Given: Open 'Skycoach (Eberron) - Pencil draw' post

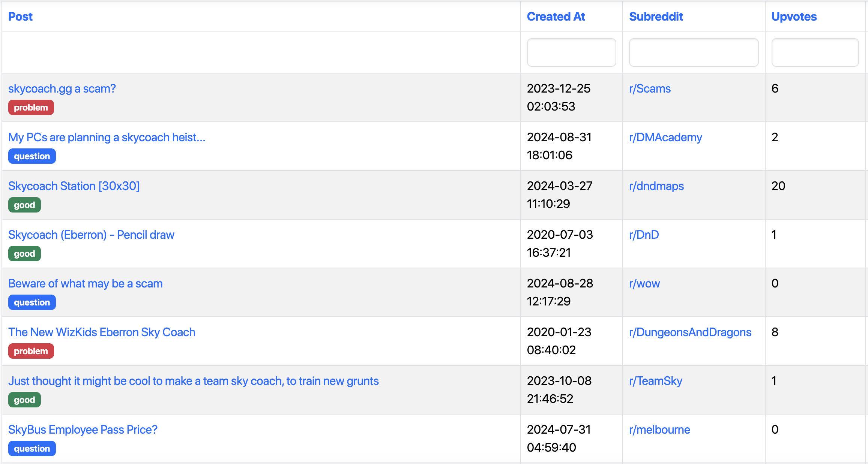Looking at the screenshot, I should 91,235.
